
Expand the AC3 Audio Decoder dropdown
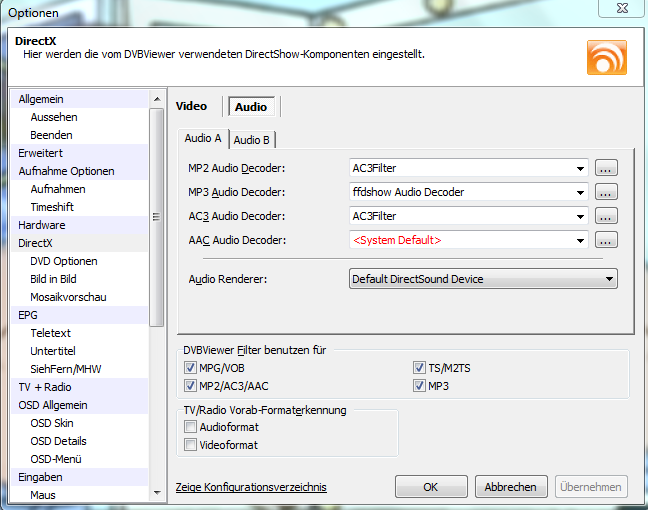pyautogui.click(x=580, y=217)
